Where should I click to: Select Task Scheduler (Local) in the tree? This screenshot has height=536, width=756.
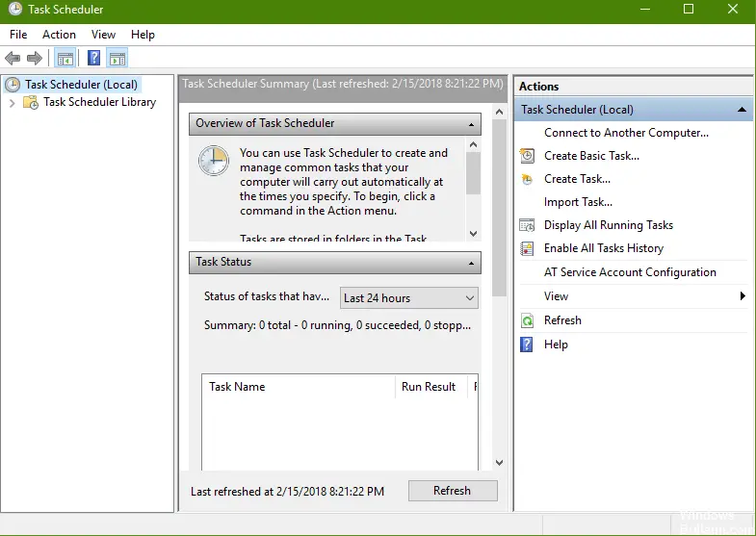pos(81,85)
